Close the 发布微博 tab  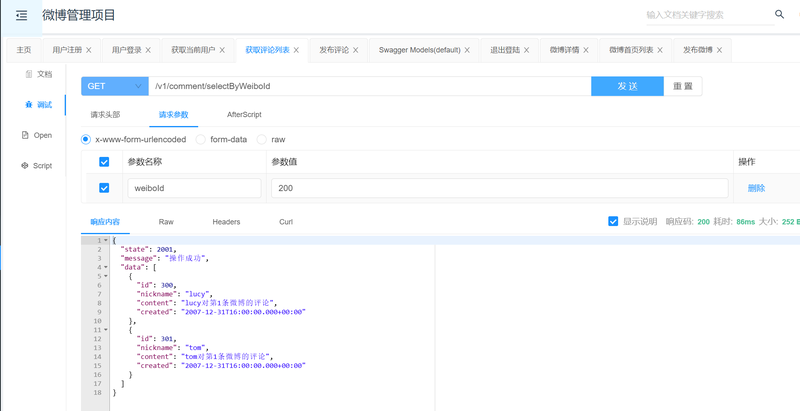pyautogui.click(x=719, y=50)
